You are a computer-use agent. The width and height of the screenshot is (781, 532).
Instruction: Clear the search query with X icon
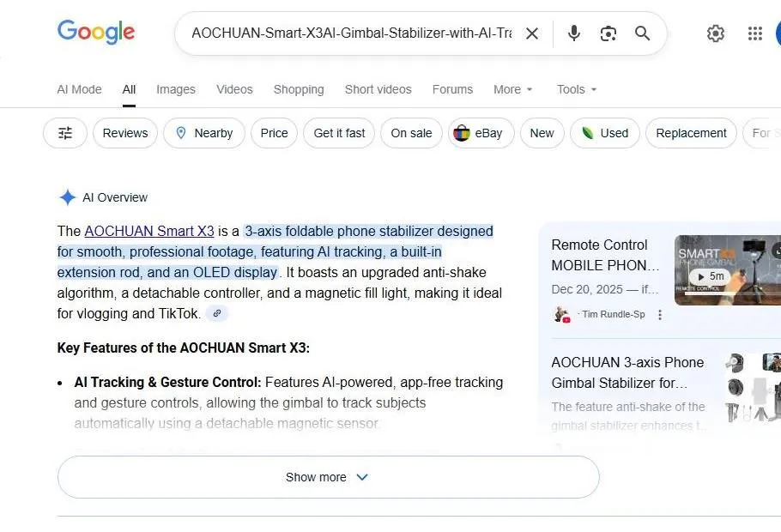532,33
